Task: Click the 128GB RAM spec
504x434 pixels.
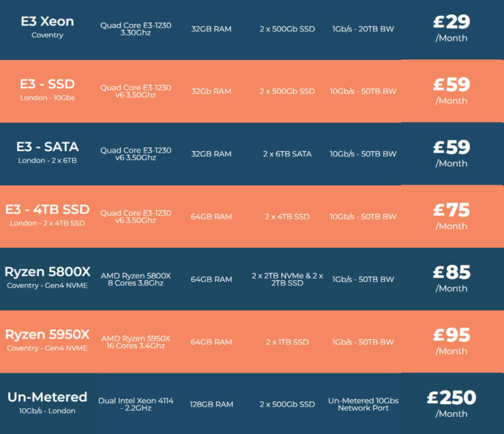Action: pyautogui.click(x=211, y=405)
